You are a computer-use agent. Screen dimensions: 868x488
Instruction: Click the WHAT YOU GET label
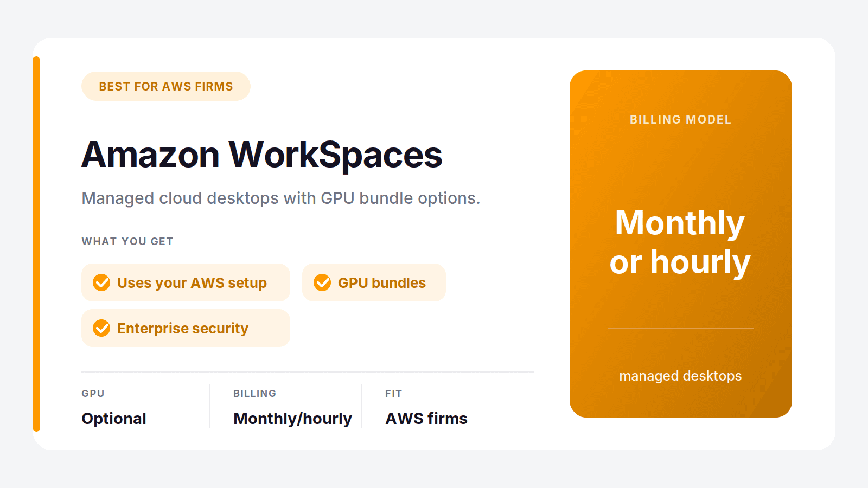[x=127, y=241]
